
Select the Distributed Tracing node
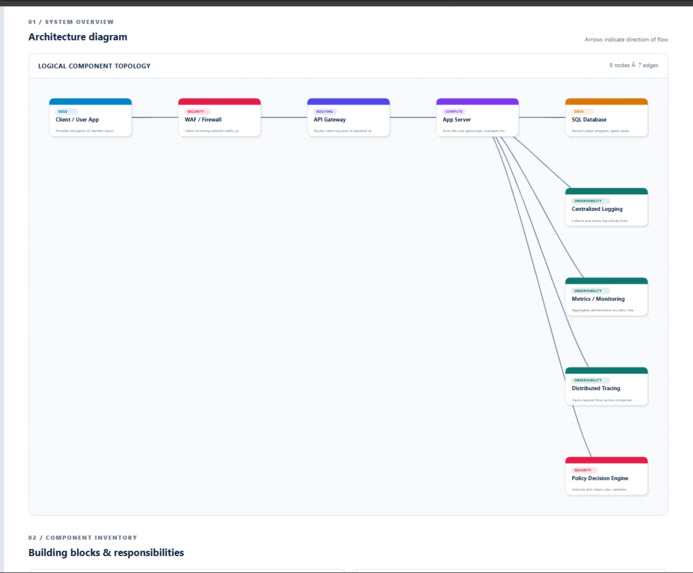(607, 387)
